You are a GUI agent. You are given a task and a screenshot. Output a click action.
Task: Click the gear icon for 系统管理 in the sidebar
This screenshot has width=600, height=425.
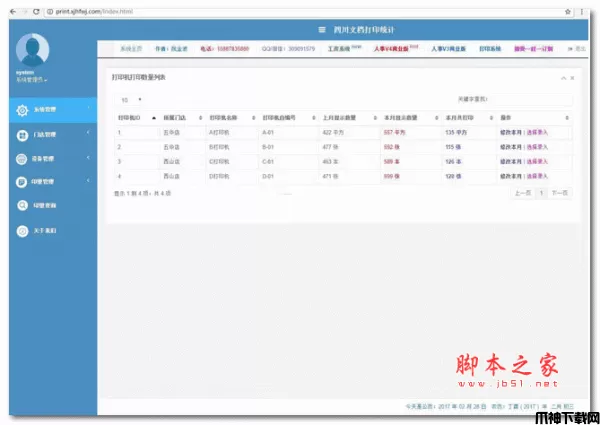(x=22, y=110)
